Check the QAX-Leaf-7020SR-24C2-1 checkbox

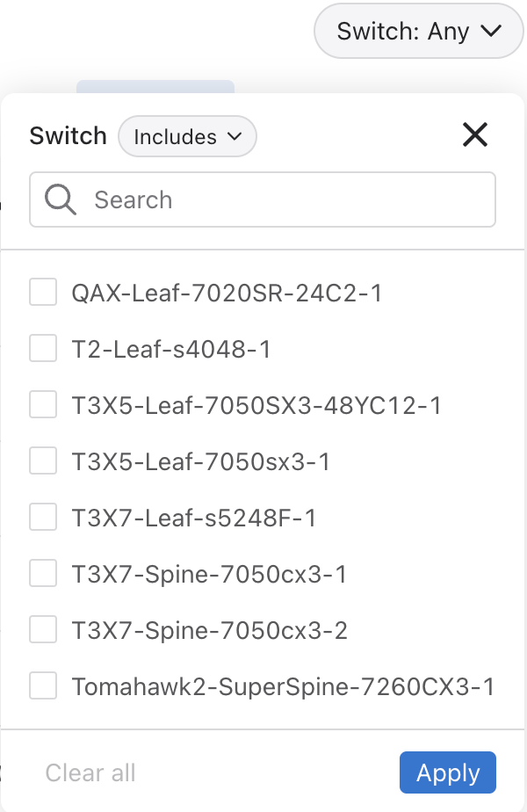click(x=43, y=293)
